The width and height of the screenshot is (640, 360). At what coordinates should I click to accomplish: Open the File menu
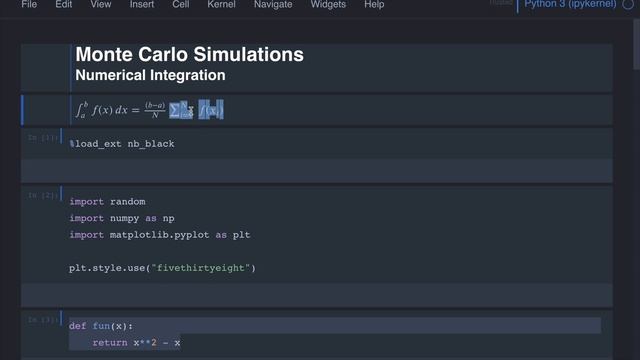coord(29,4)
